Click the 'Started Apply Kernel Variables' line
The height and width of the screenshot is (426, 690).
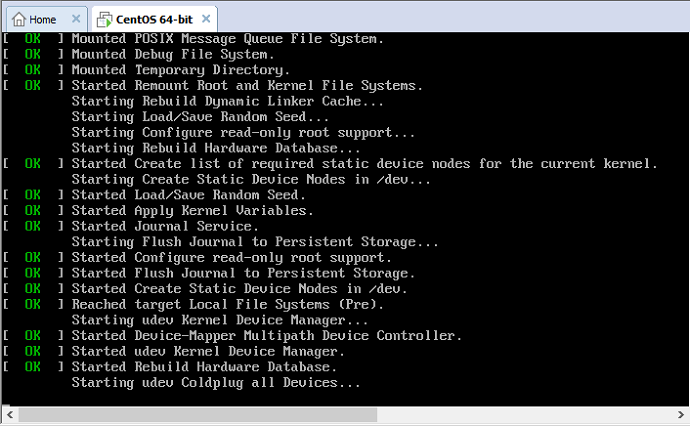[192, 211]
